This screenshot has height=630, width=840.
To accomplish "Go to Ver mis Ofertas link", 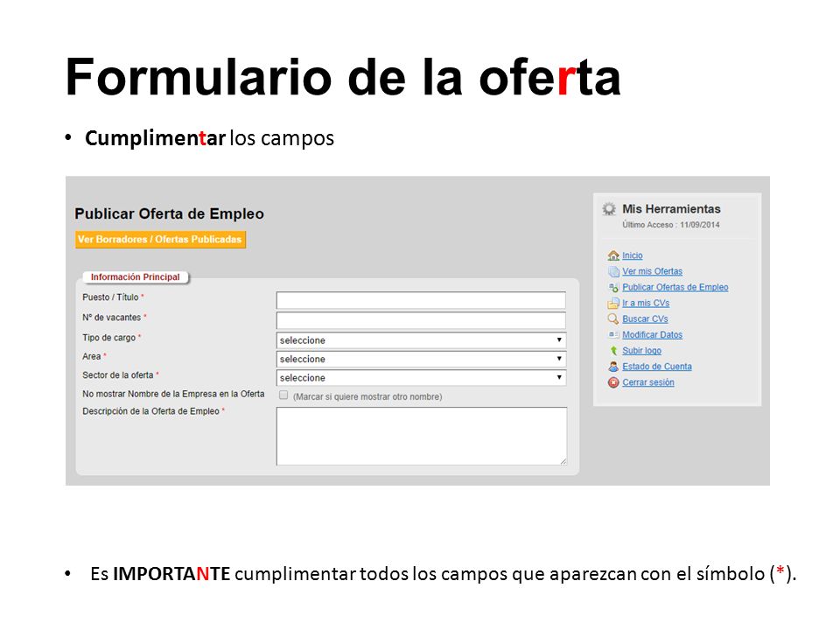I will coord(652,271).
